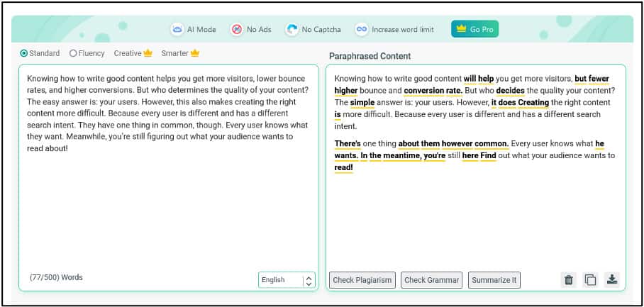The image size is (644, 307).
Task: Click the 'No Captcha' label
Action: click(321, 30)
